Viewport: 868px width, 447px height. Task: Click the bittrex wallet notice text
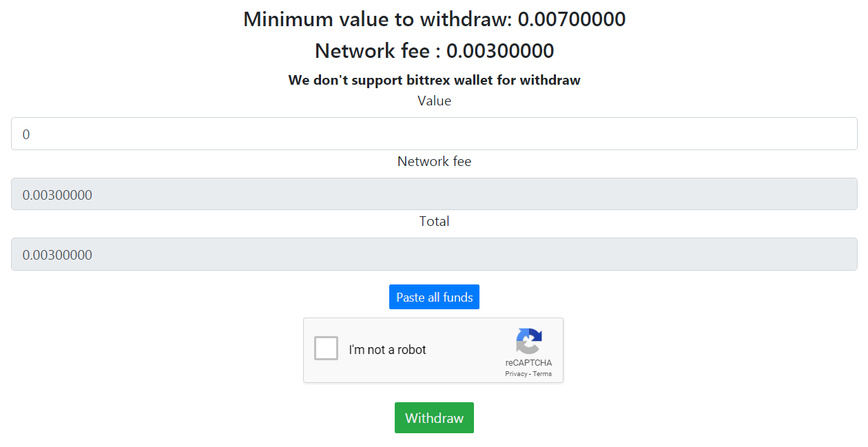click(434, 80)
